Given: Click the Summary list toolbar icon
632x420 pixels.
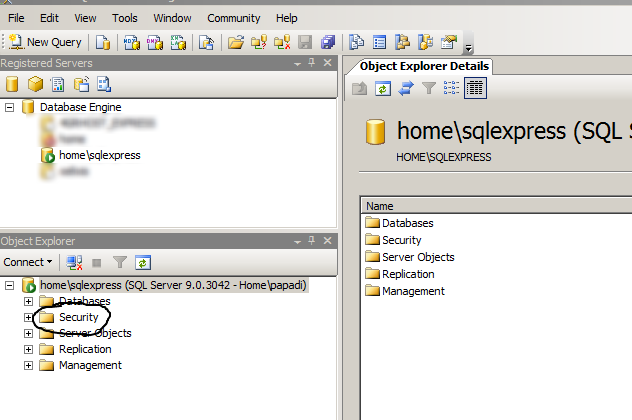Looking at the screenshot, I should pos(379,42).
